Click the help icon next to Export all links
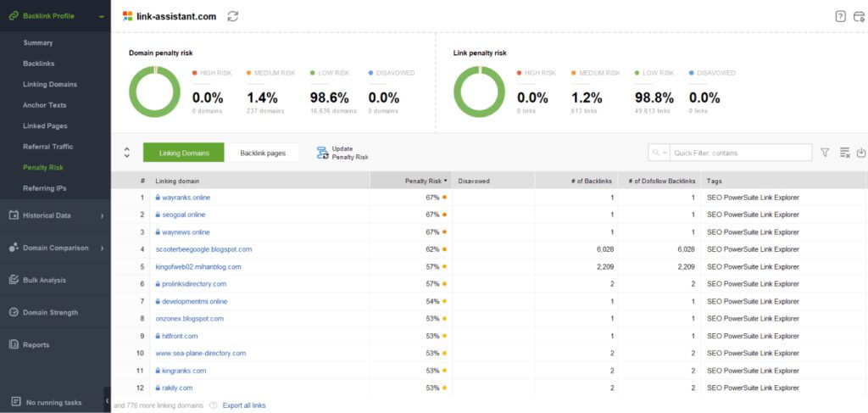This screenshot has height=413, width=868. pos(213,405)
